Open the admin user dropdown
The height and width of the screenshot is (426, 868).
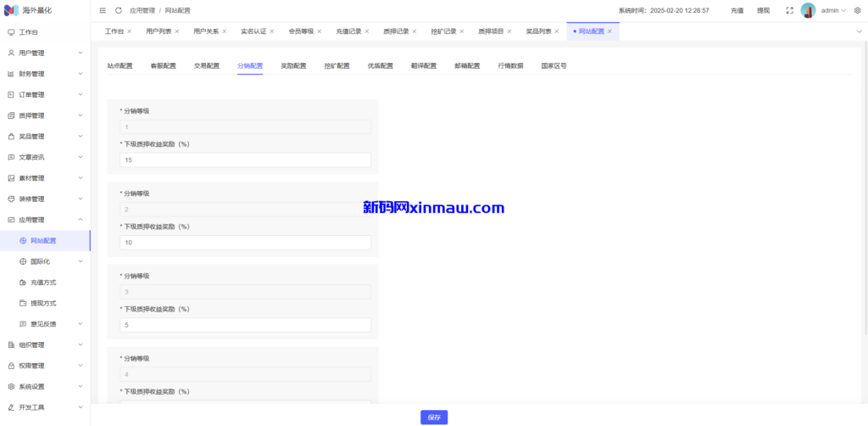click(x=833, y=10)
